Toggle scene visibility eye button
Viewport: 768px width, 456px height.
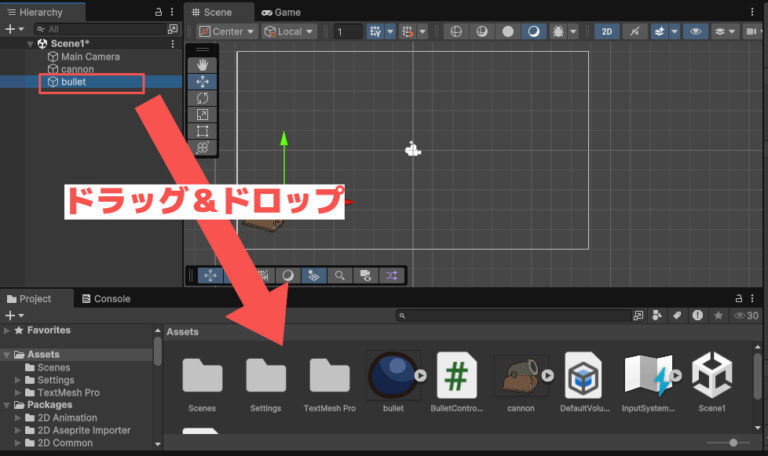click(x=695, y=32)
